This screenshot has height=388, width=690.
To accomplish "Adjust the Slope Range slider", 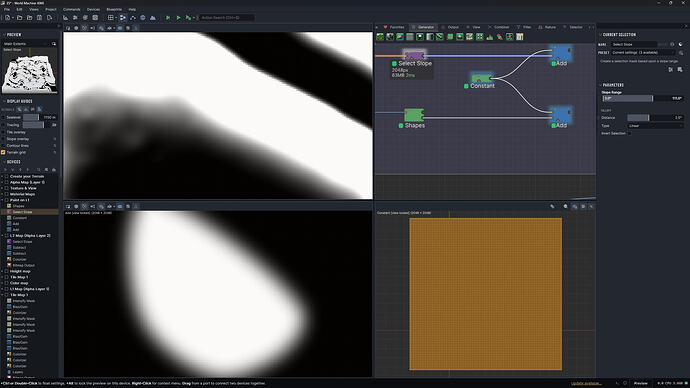I will (x=642, y=99).
